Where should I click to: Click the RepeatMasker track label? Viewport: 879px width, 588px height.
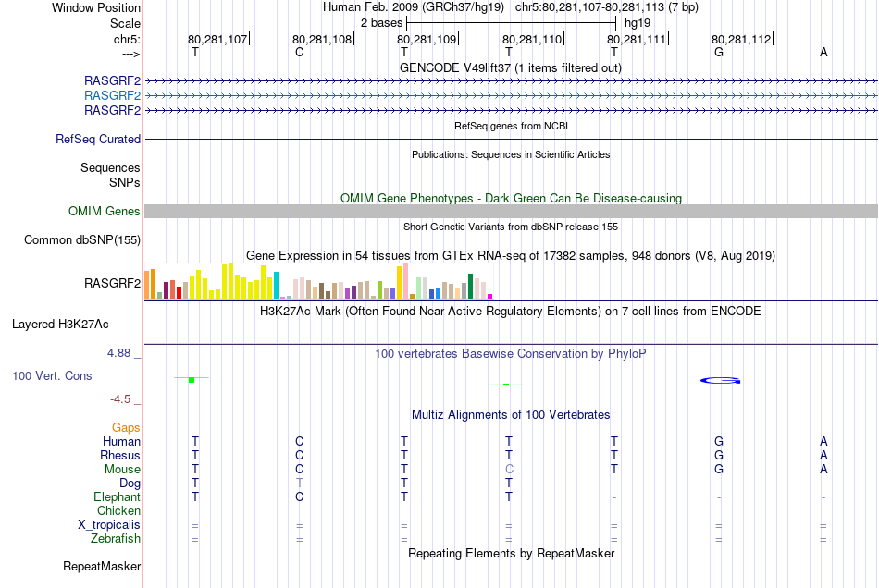point(102,567)
